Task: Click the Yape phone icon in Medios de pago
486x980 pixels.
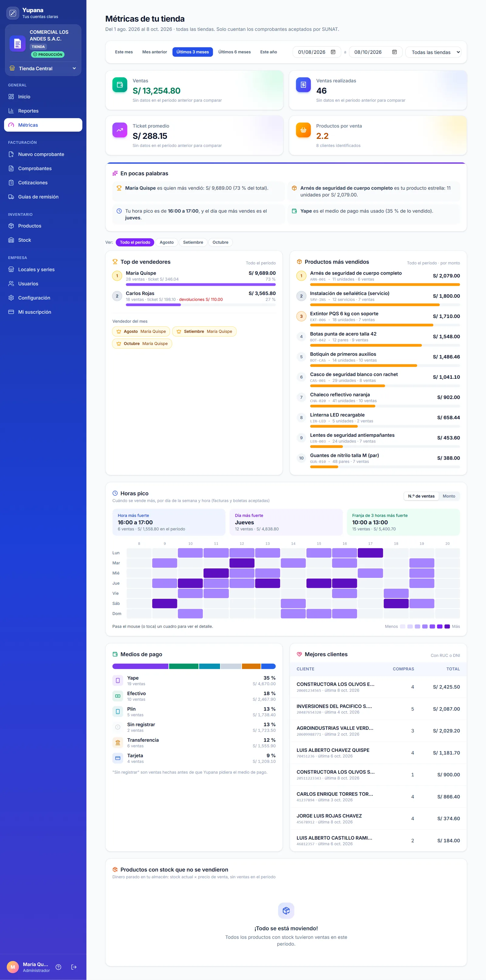Action: click(x=118, y=680)
